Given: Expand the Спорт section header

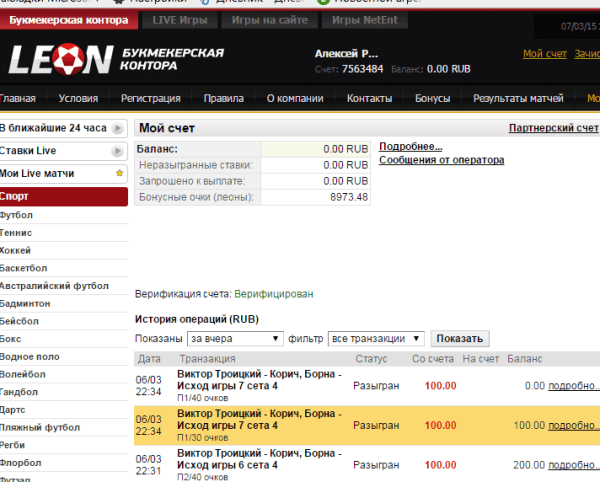Looking at the screenshot, I should 64,197.
